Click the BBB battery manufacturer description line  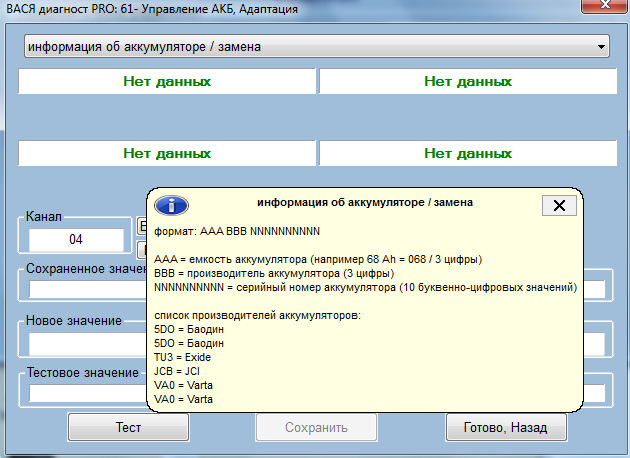(x=274, y=273)
